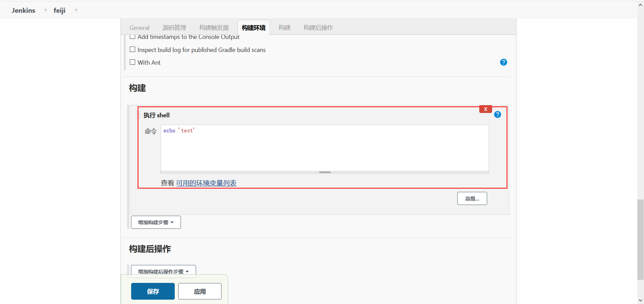This screenshot has height=304, width=644.
Task: Tick Inspect build log for Gradle scans
Action: pos(132,50)
